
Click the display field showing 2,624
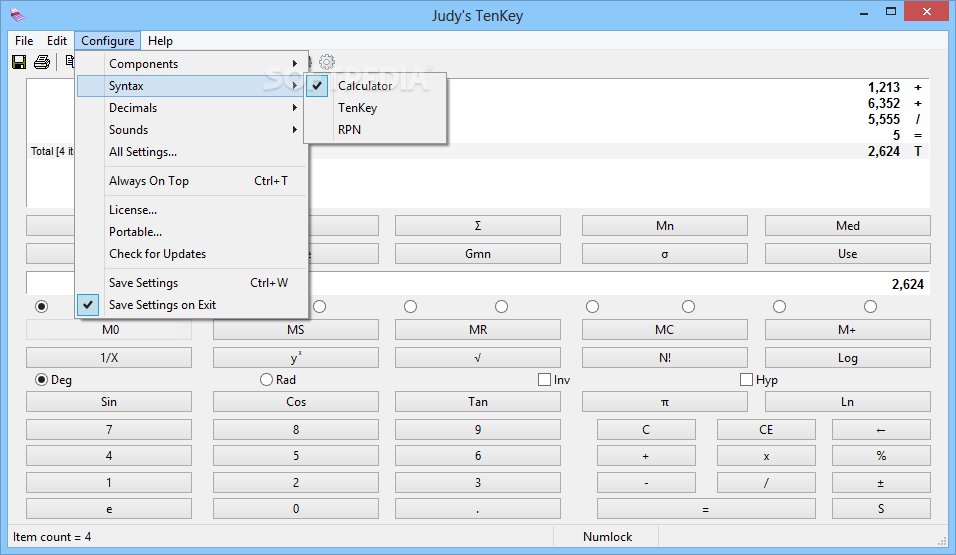click(x=478, y=284)
